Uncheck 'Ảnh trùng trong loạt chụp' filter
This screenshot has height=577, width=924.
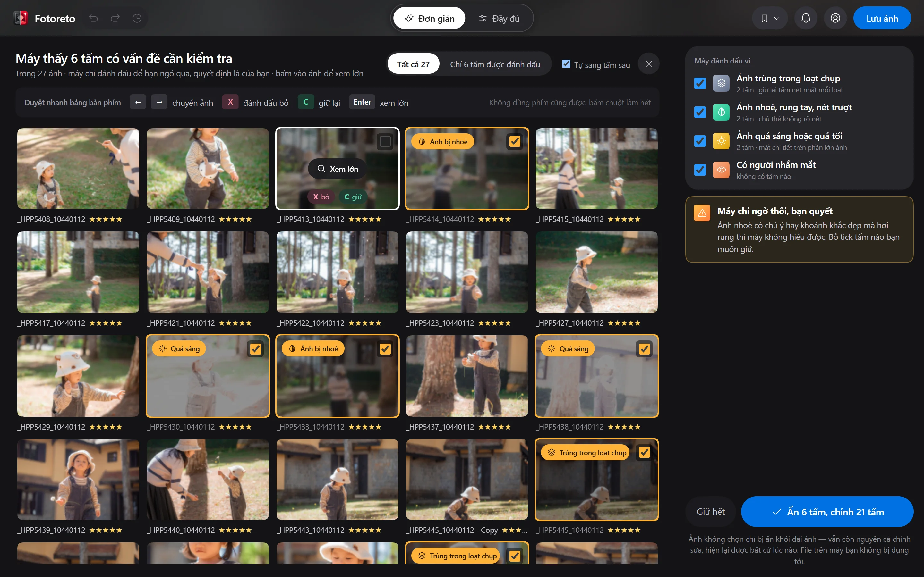coord(700,83)
